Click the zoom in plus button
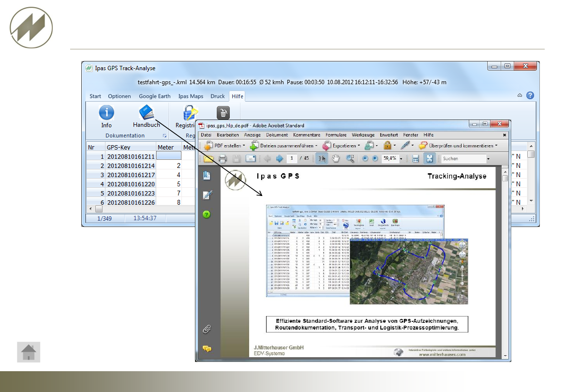 (x=375, y=158)
